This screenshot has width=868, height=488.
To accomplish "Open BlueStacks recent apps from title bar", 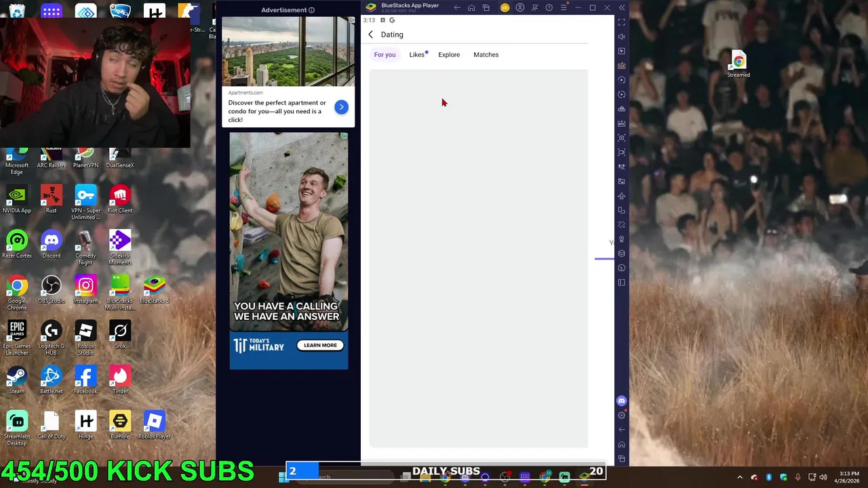I will (486, 7).
